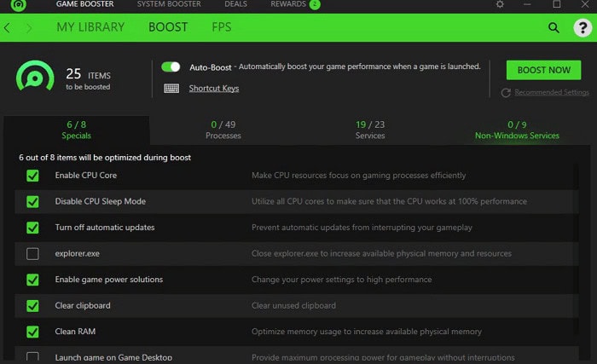The width and height of the screenshot is (597, 364).
Task: Click 'Provide maximum processing power' description
Action: coord(383,357)
